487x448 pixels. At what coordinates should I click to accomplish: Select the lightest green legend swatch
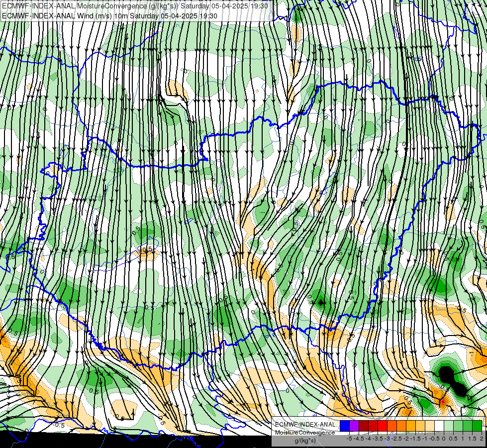point(449,426)
